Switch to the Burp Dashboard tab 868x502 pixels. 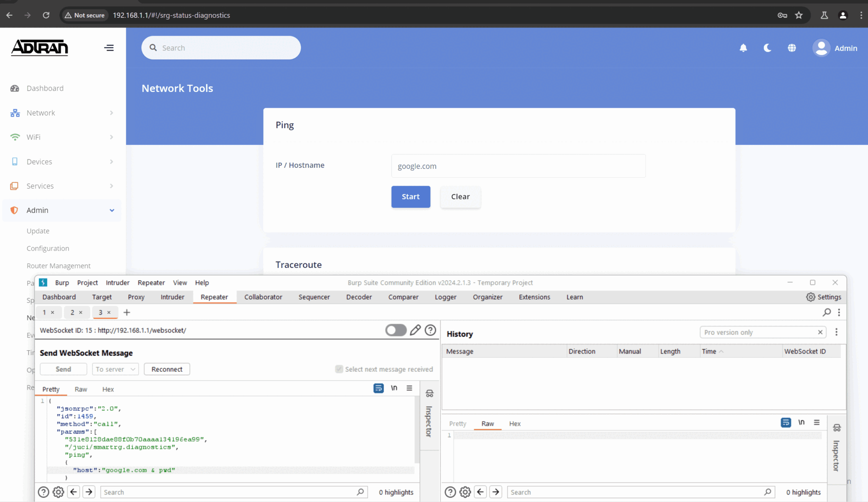point(59,297)
